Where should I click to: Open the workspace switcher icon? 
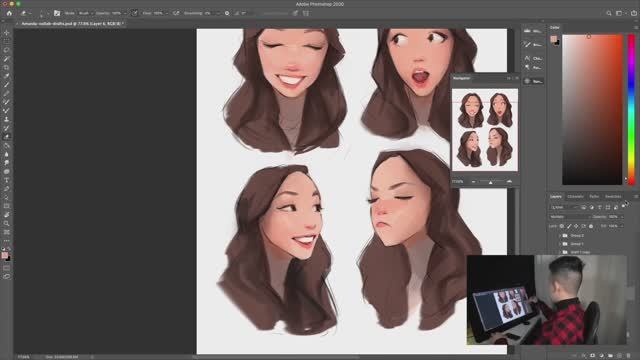[619, 13]
